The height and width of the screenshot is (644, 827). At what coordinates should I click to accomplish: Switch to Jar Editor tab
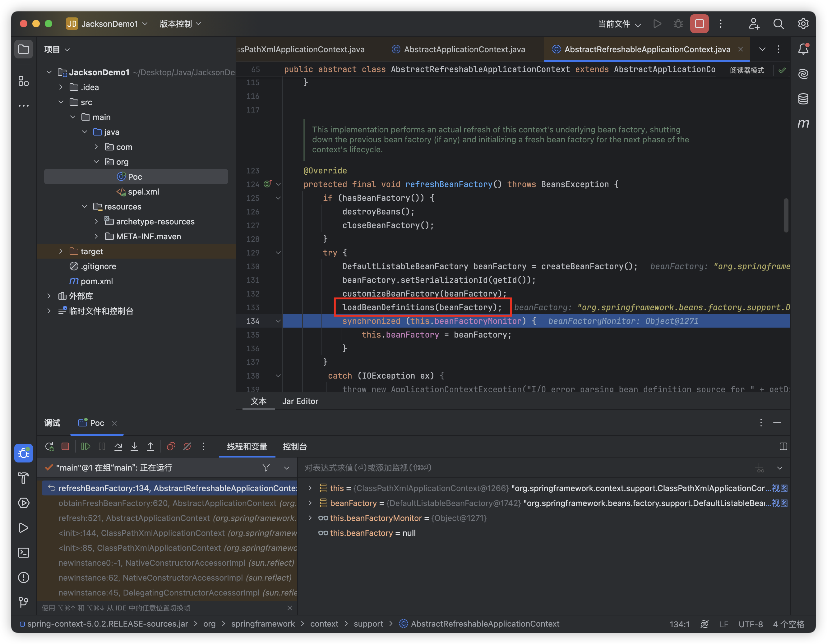coord(300,401)
